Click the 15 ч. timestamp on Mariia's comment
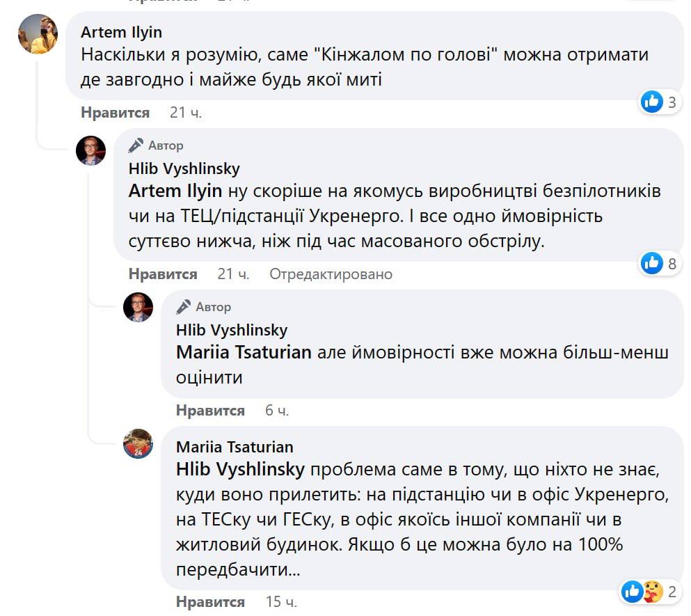The width and height of the screenshot is (691, 616). 282,601
